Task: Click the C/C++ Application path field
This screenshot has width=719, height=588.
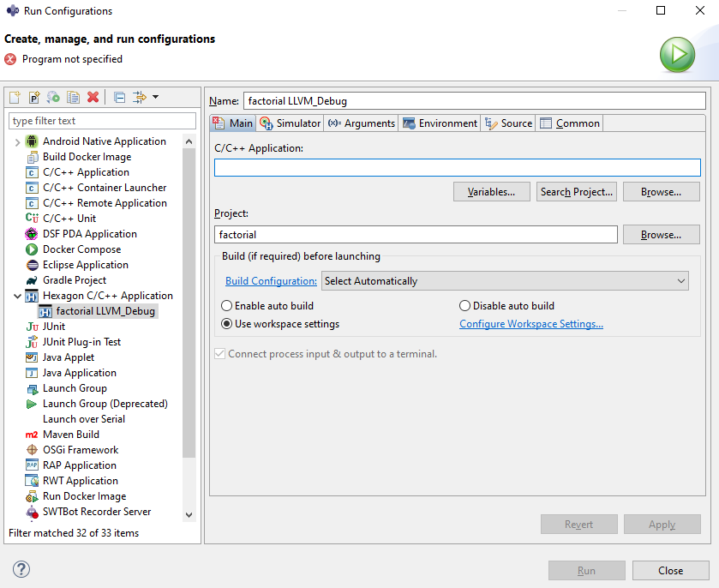Action: point(457,167)
